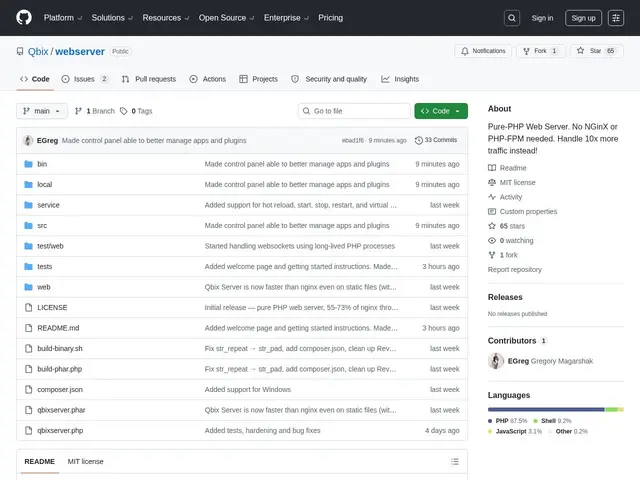Open MIT license link in About

pyautogui.click(x=512, y=182)
